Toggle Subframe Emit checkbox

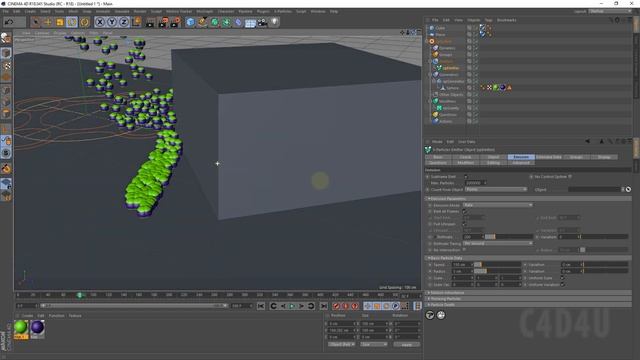(x=465, y=177)
